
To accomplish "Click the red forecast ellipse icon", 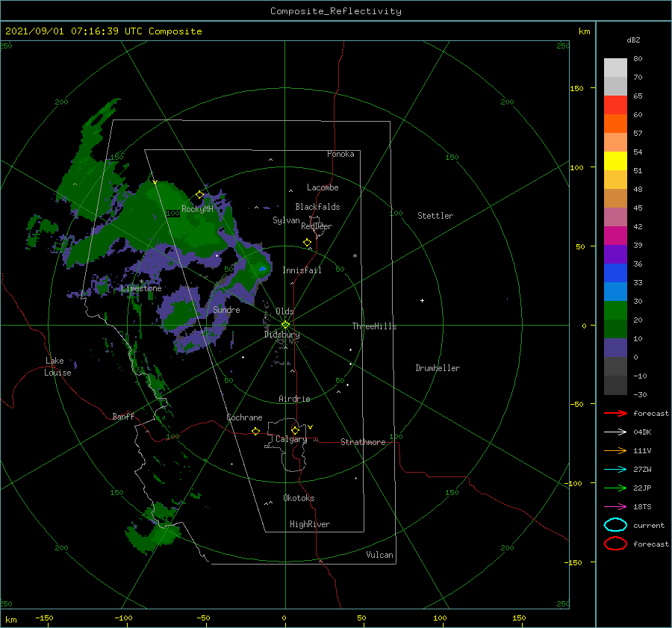I will (615, 543).
